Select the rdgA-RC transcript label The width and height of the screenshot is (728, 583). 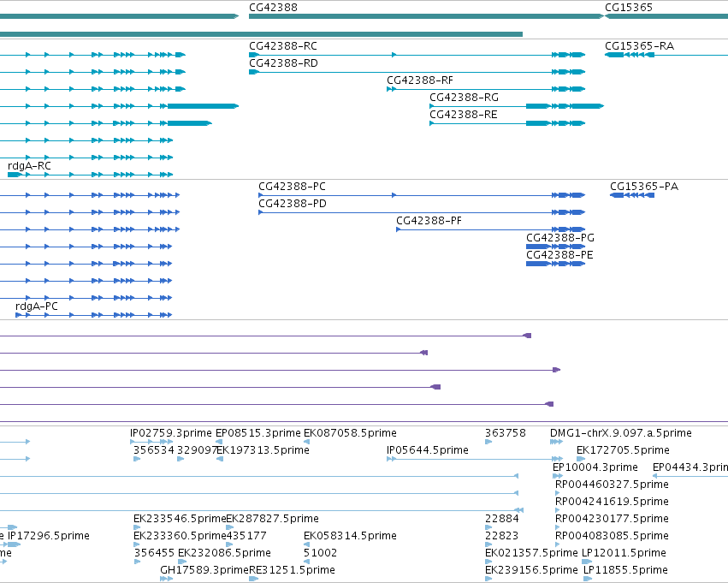(x=29, y=166)
